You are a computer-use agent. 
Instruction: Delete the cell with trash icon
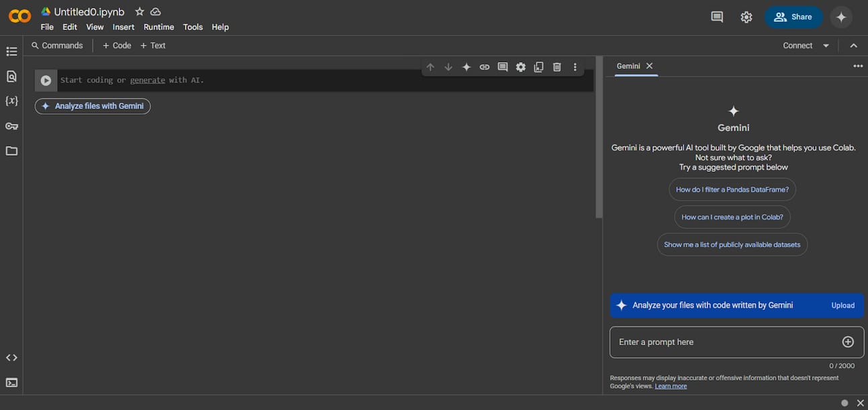(x=557, y=67)
